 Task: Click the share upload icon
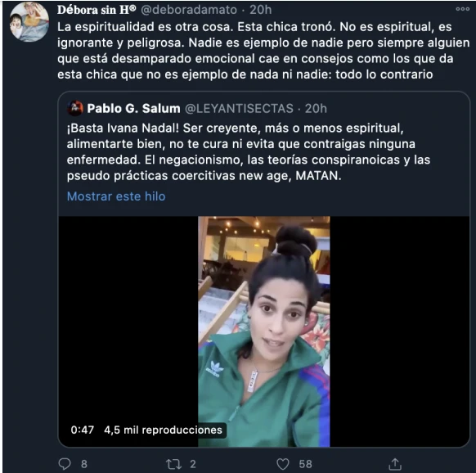point(395,464)
